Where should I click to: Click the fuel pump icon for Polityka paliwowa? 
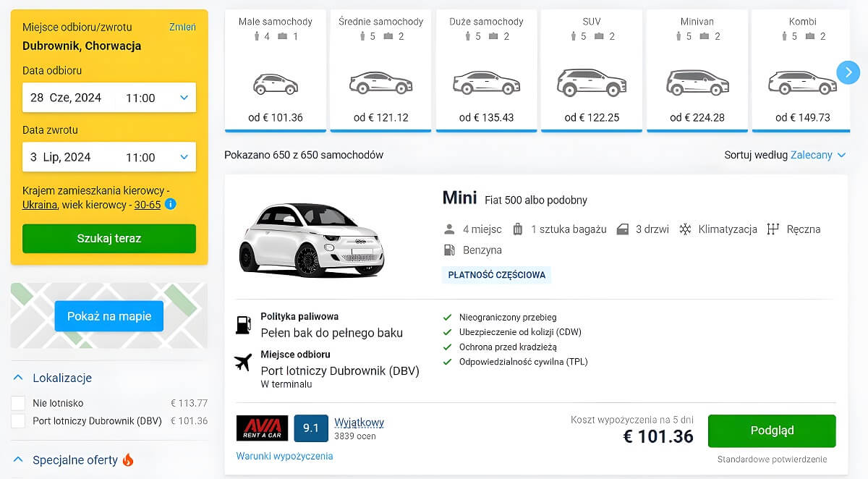pos(244,325)
